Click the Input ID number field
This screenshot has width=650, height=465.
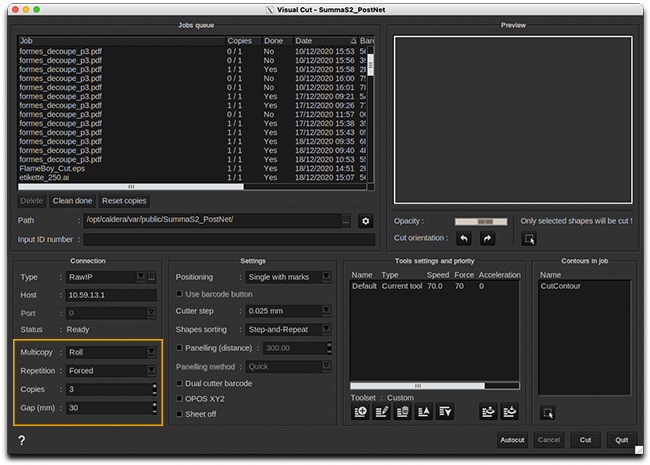click(229, 240)
